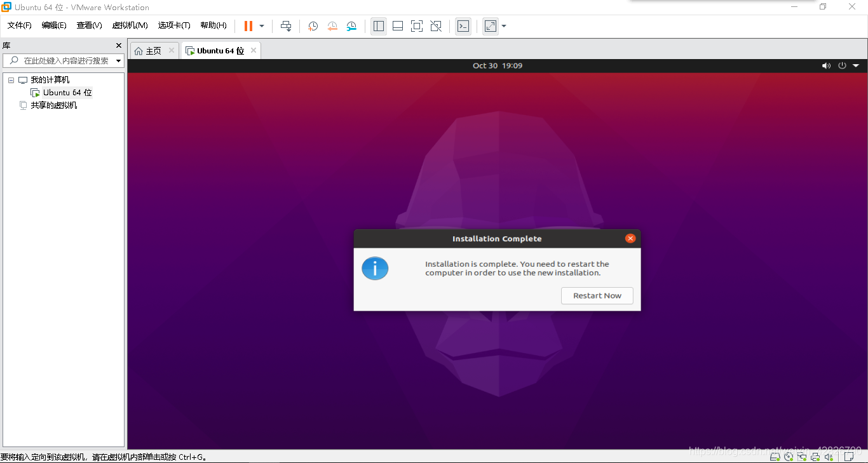Select 我的计算机 in the library tree
This screenshot has width=868, height=463.
[50, 80]
